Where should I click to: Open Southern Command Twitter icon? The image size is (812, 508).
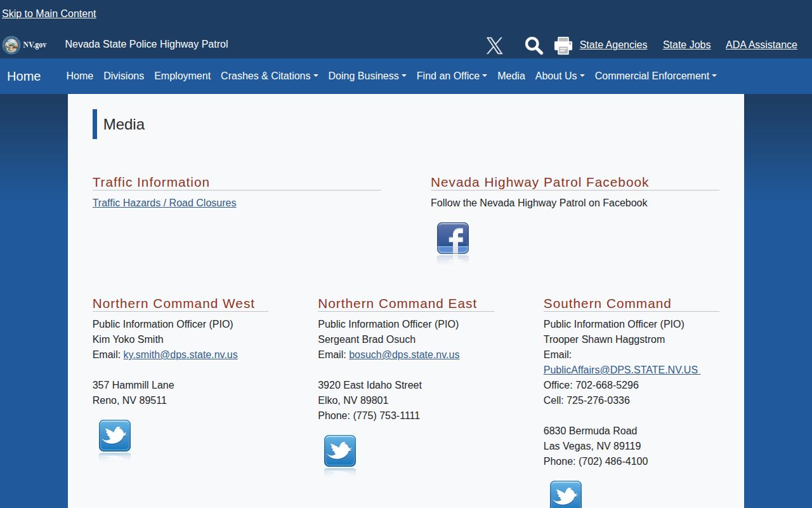pos(566,494)
